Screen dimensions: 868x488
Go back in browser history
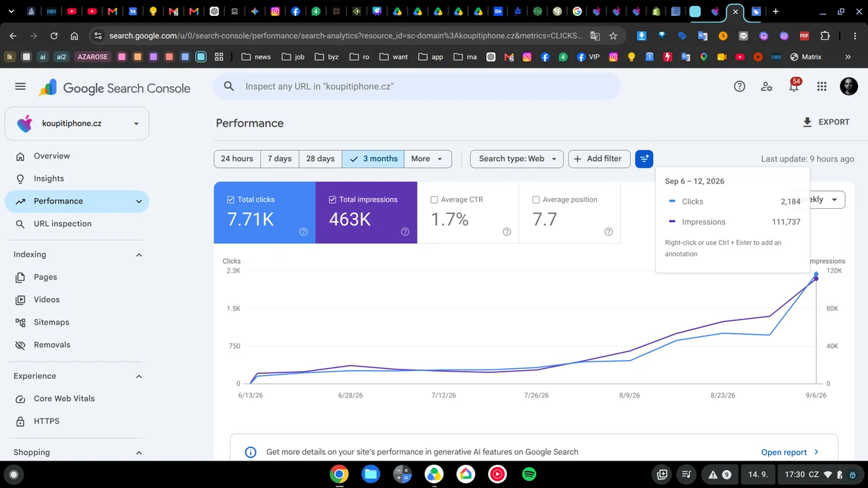point(14,35)
